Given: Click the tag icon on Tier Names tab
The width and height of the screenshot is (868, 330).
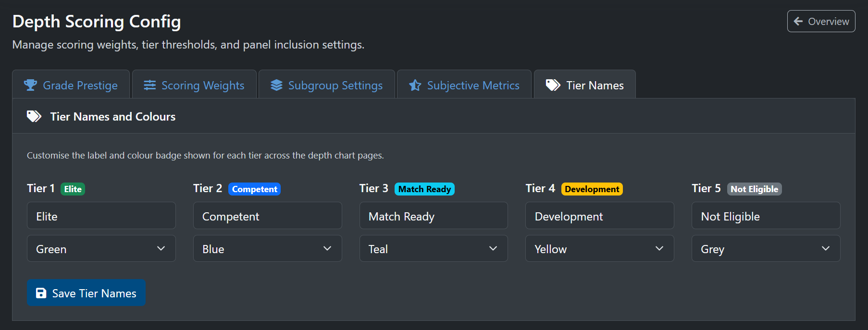Looking at the screenshot, I should pos(553,85).
